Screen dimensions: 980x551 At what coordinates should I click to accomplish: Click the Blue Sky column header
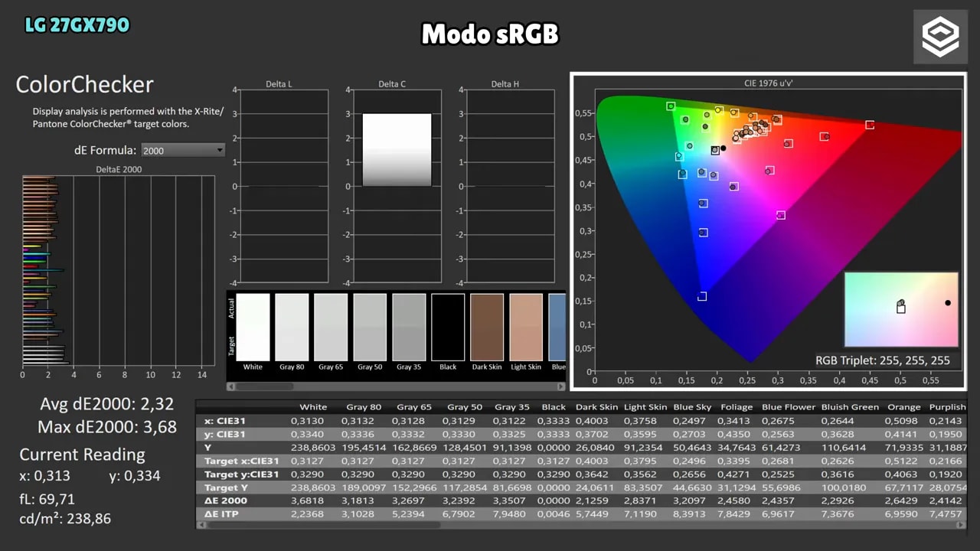[692, 407]
